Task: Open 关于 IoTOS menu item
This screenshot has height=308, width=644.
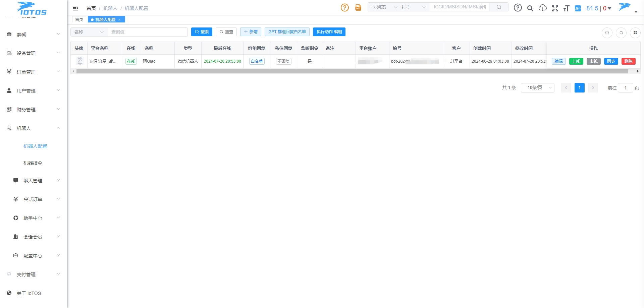Action: (34, 293)
